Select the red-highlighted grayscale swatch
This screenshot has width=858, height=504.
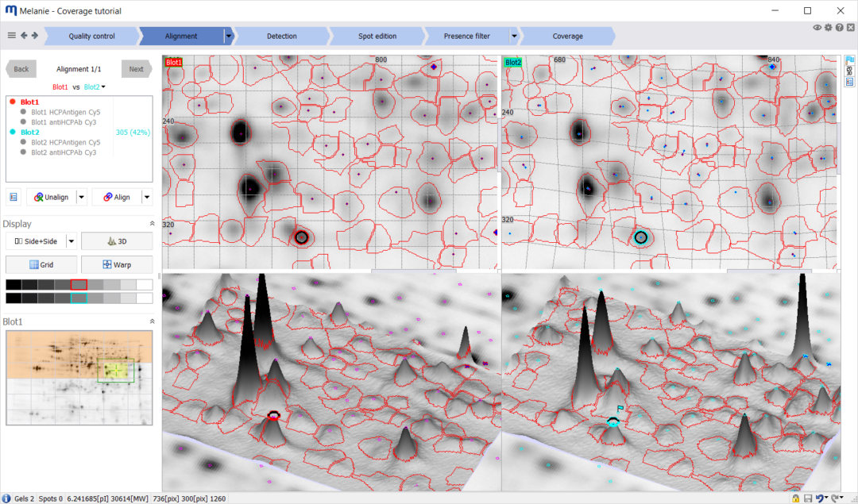[78, 286]
